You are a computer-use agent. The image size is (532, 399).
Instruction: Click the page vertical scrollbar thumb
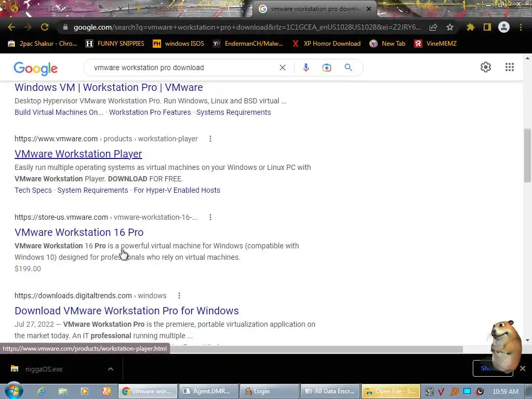[x=527, y=155]
